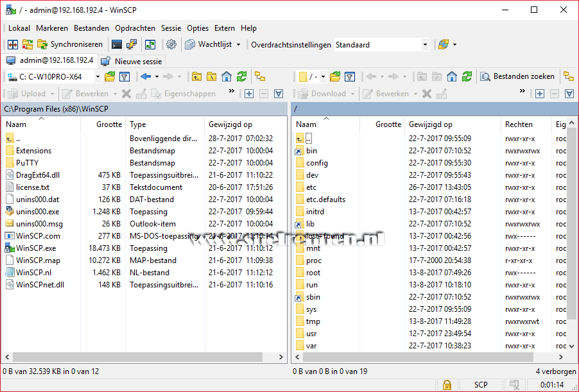Click the Download button
The width and height of the screenshot is (579, 392).
coord(322,94)
